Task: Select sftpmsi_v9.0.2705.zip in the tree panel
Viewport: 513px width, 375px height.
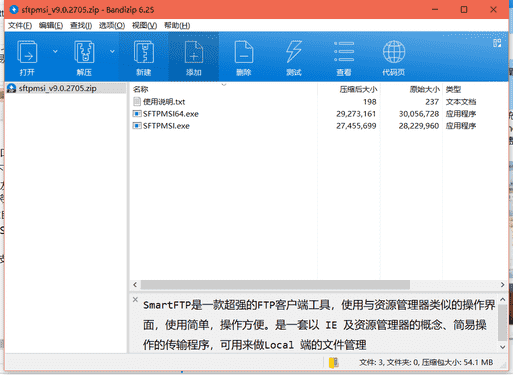Action: pyautogui.click(x=57, y=88)
